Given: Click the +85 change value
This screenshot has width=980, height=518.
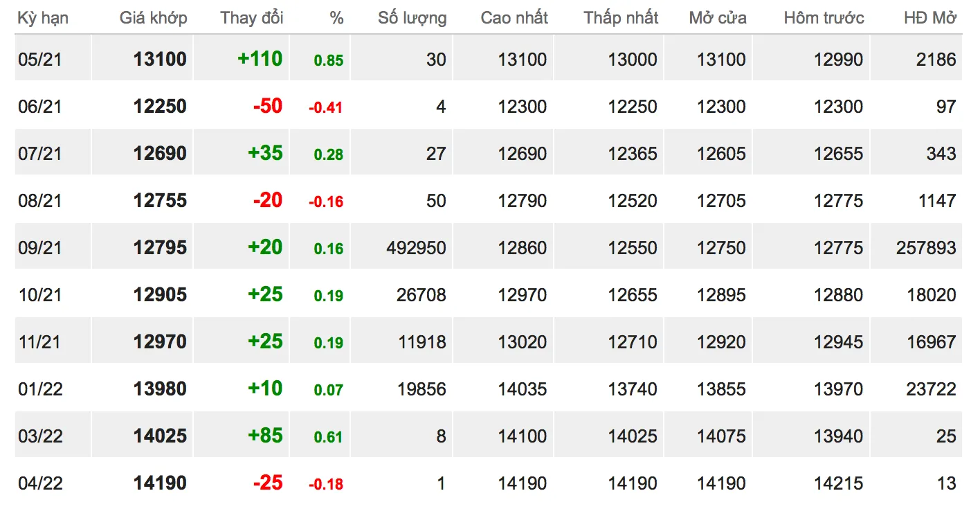Looking at the screenshot, I should tap(265, 436).
